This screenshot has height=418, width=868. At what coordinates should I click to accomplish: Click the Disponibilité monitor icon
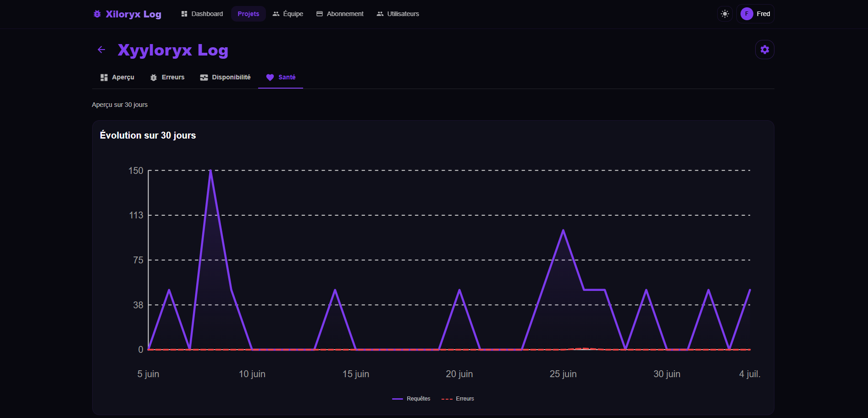point(204,78)
